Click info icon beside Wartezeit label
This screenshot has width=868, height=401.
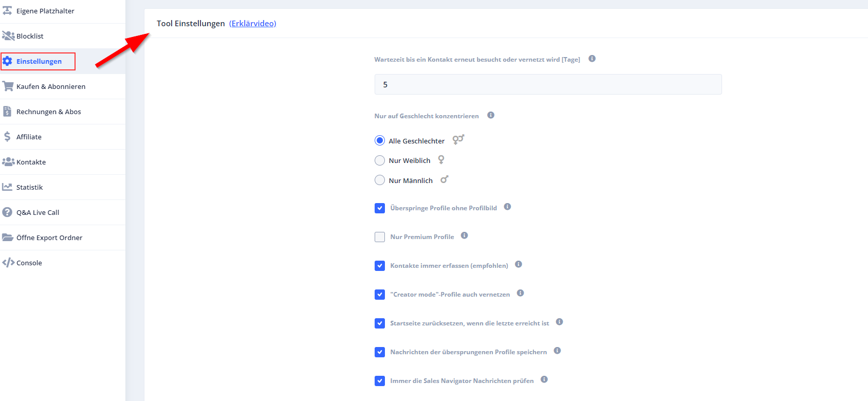pos(592,59)
